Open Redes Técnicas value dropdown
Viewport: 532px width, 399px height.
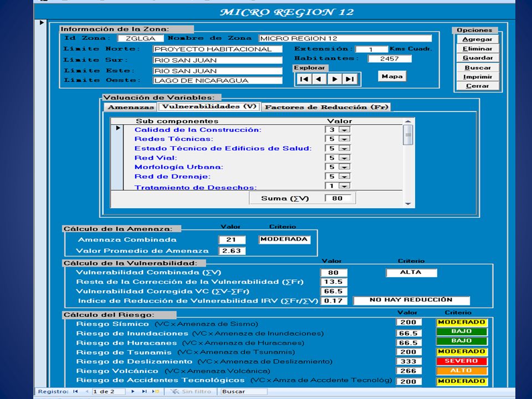coord(345,139)
